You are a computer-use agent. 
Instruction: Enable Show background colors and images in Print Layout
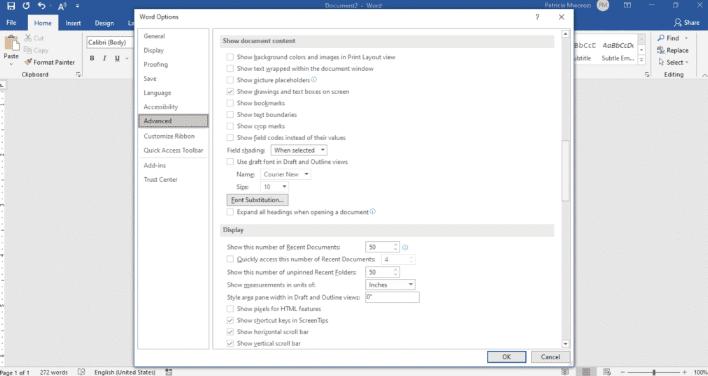click(230, 57)
